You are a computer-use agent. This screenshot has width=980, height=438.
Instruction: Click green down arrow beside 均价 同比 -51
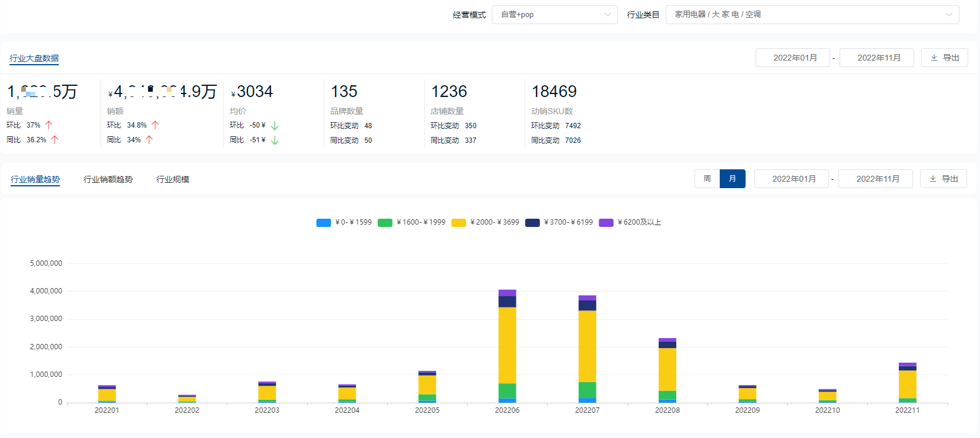[274, 141]
